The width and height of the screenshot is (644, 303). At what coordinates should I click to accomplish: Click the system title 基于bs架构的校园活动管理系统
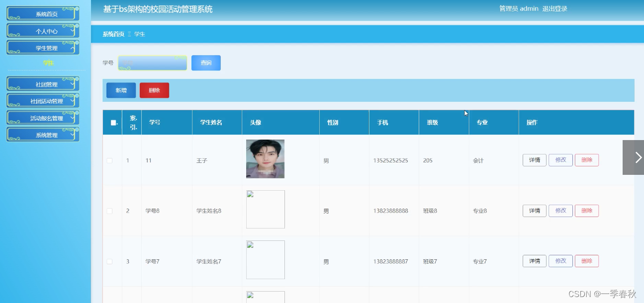[158, 9]
